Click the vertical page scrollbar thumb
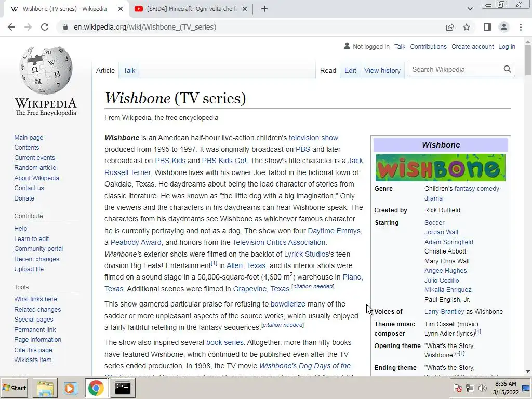The width and height of the screenshot is (532, 399). [x=528, y=60]
